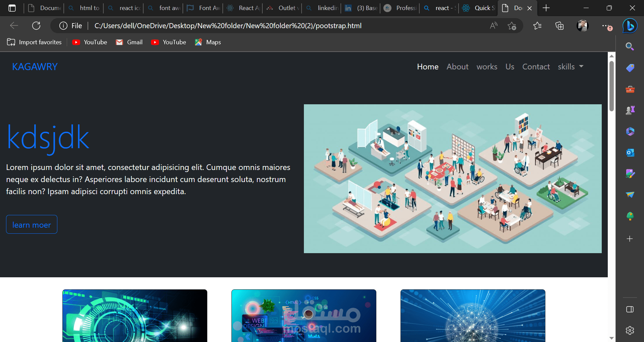The width and height of the screenshot is (644, 342).
Task: Click the scrollbar down arrow
Action: click(x=611, y=338)
